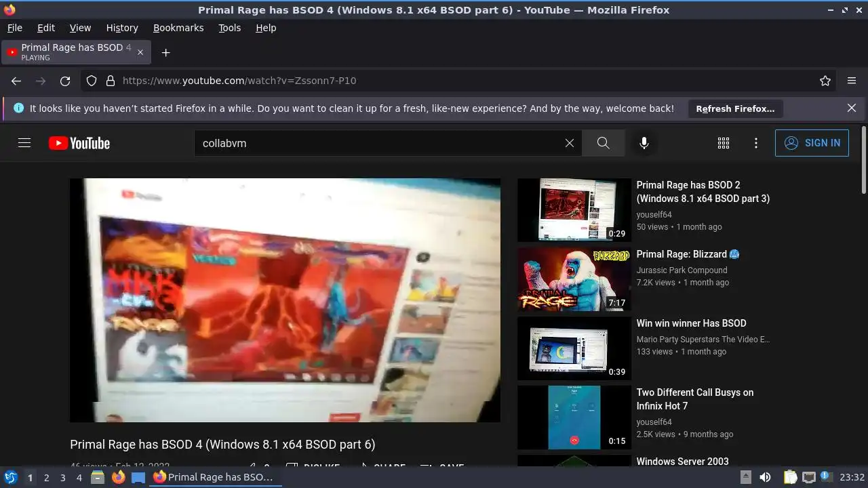The image size is (868, 488).
Task: Open the Edit menu
Action: point(46,28)
